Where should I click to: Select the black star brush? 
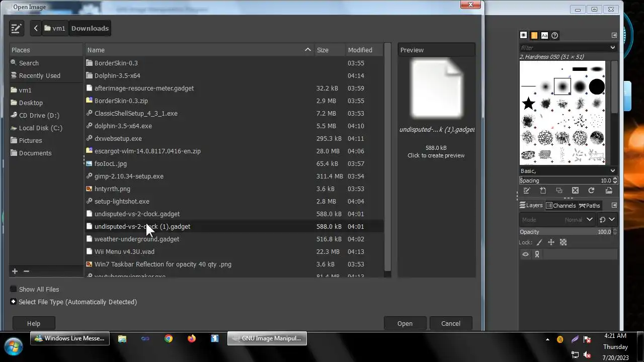pyautogui.click(x=528, y=104)
